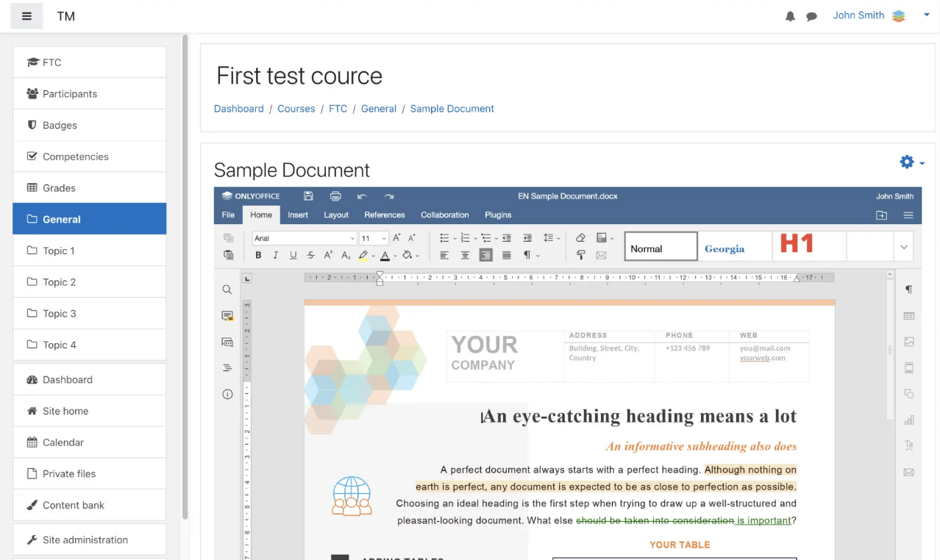
Task: Open shape settings in right sidebar
Action: pos(909,394)
